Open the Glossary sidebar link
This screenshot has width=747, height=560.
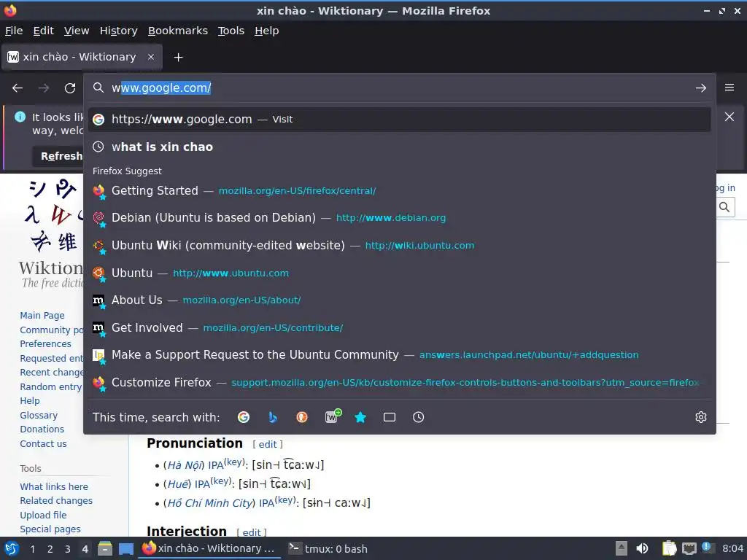click(x=39, y=415)
